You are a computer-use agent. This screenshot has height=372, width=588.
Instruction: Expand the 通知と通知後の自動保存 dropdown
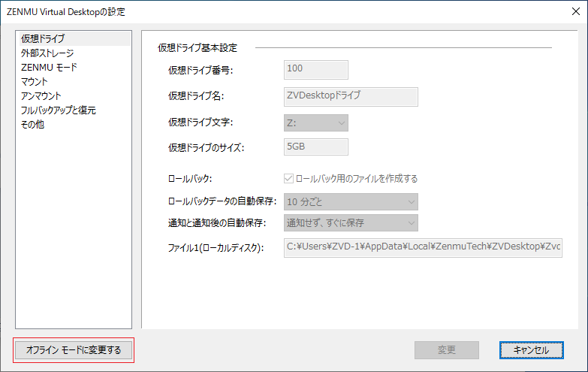[351, 223]
